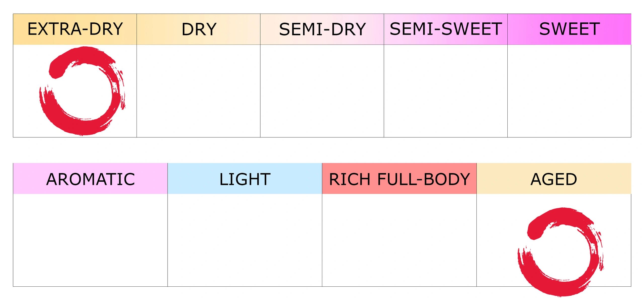Click the LIGHT blue header
The image size is (644, 299).
(x=245, y=178)
